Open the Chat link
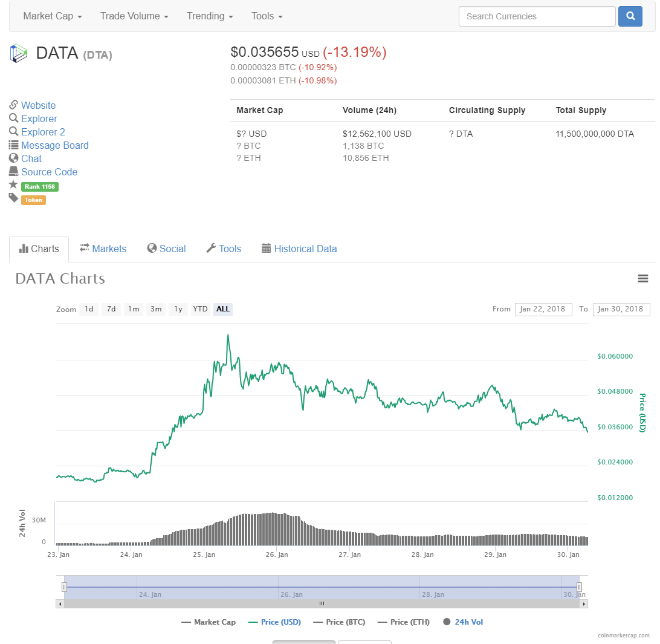 click(31, 159)
